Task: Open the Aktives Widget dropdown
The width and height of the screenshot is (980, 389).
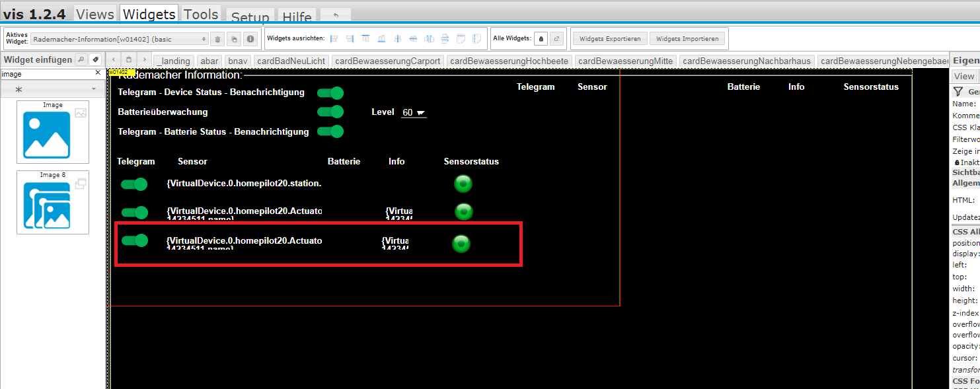Action: point(120,39)
